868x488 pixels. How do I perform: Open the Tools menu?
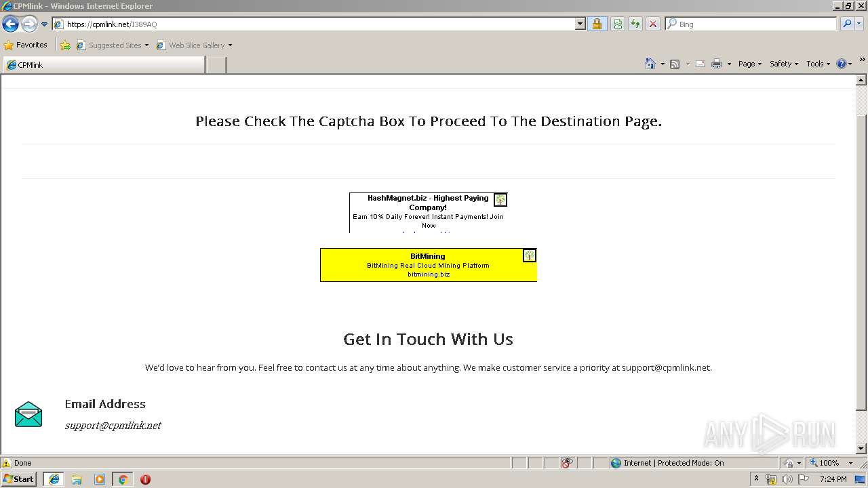coord(818,64)
